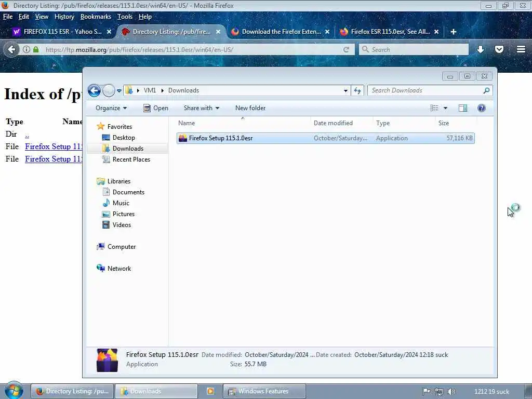
Task: Open Firefox View menu
Action: pyautogui.click(x=42, y=17)
